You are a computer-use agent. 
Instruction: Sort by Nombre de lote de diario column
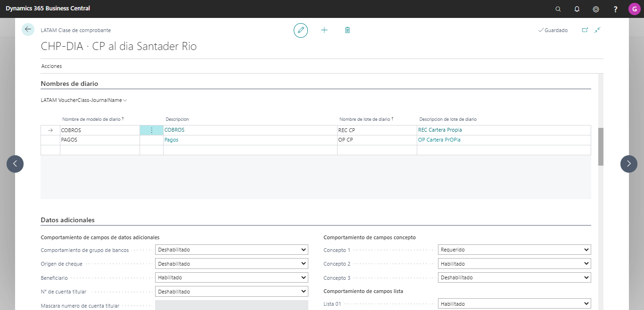[366, 119]
